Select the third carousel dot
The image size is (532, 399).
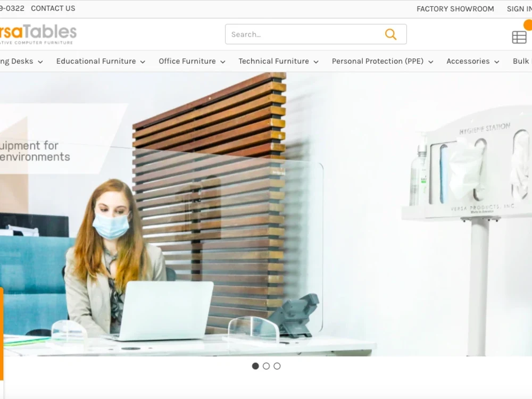277,366
